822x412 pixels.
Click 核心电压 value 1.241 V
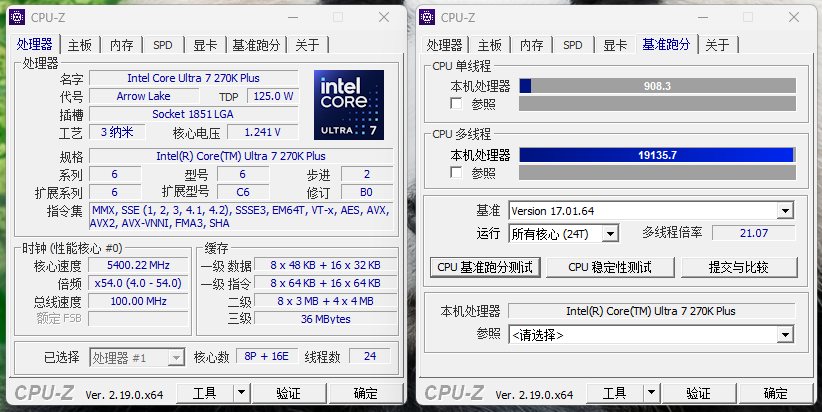262,132
